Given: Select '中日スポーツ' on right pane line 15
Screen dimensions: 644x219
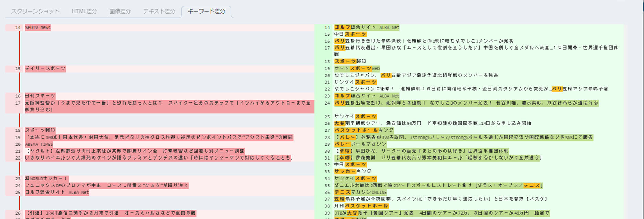Looking at the screenshot, I should pyautogui.click(x=350, y=34).
